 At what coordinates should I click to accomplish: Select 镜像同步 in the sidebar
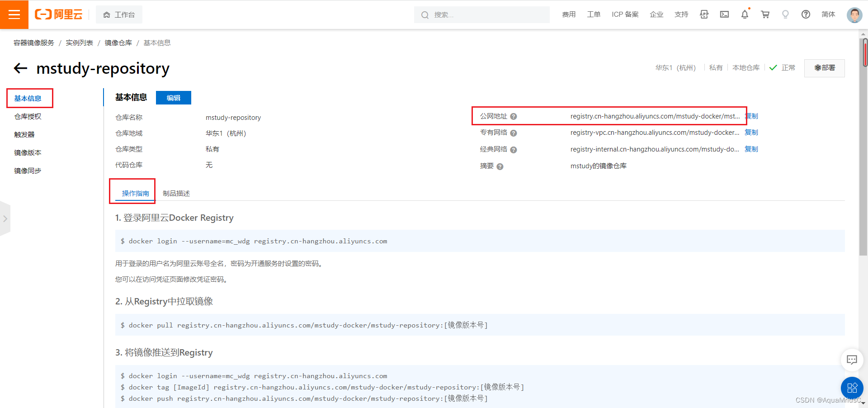click(28, 171)
